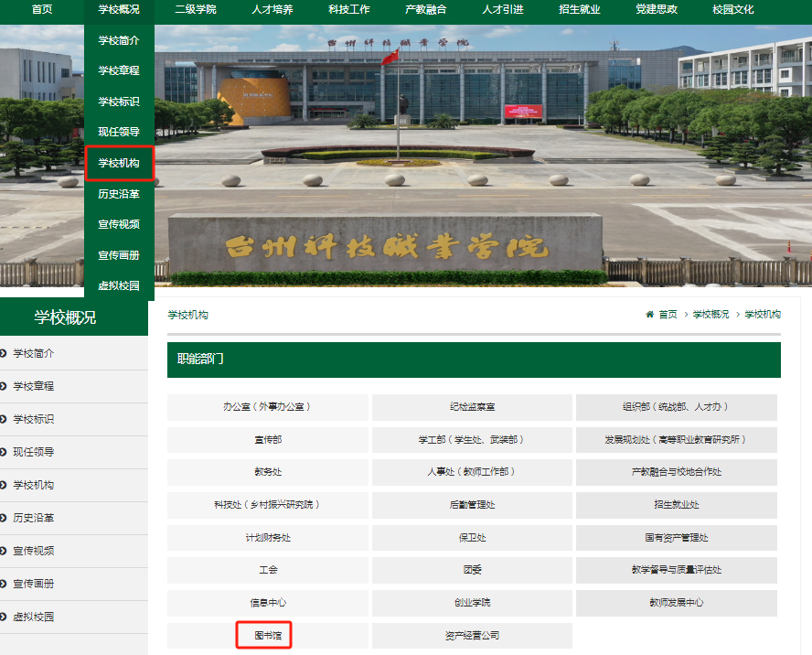Select 学校简介 in the dropdown menu
812x655 pixels.
point(119,40)
